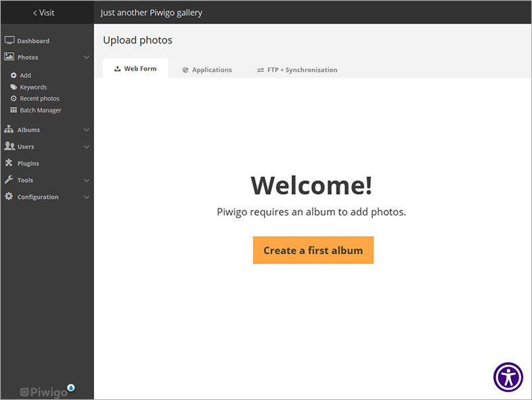Viewport: 532px width, 400px height.
Task: Click the Piwigo logo in sidebar footer
Action: click(x=44, y=392)
